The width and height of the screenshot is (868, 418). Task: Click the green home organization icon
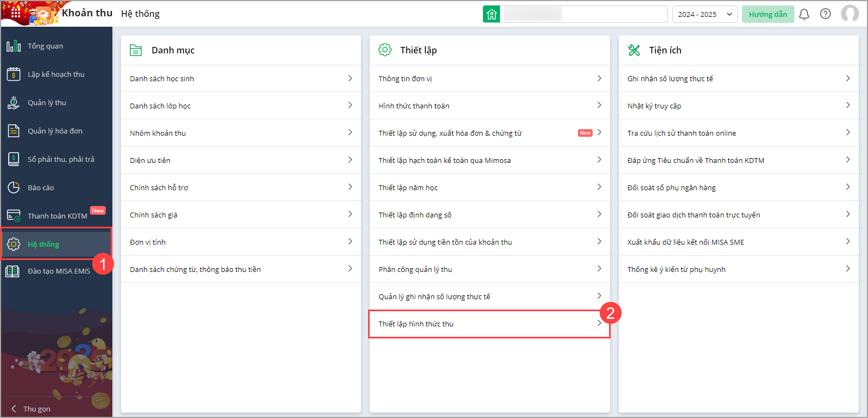(x=491, y=14)
